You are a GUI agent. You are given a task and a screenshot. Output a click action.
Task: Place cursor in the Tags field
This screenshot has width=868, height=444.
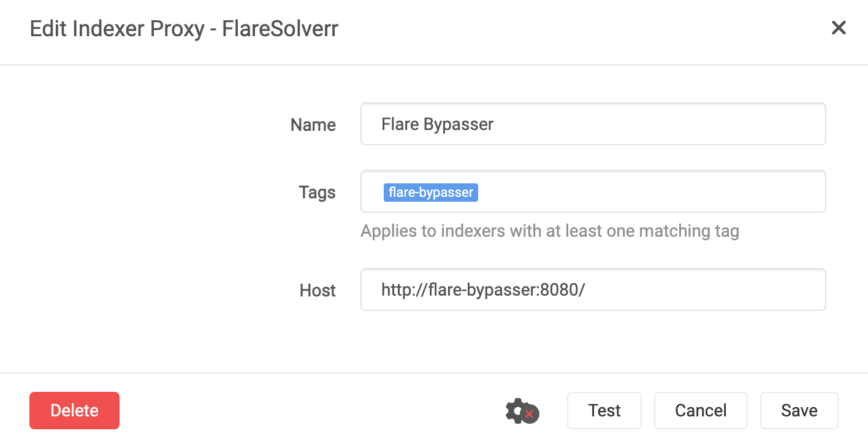tap(592, 191)
